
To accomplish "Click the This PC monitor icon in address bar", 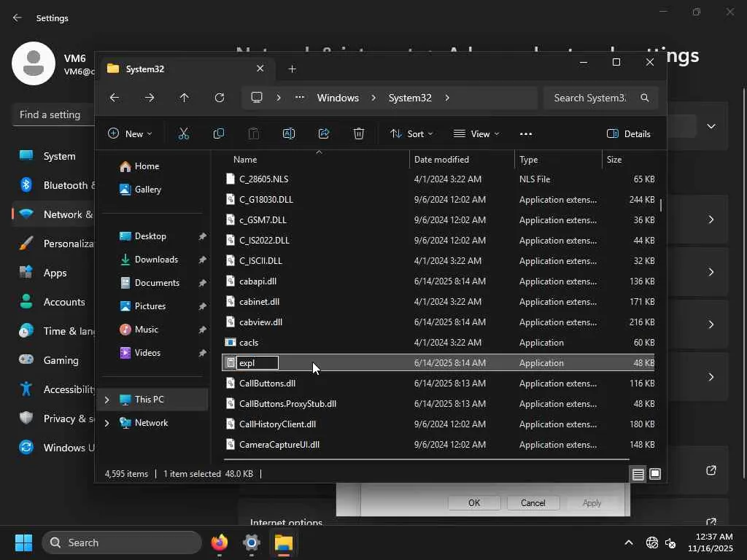I will [257, 98].
